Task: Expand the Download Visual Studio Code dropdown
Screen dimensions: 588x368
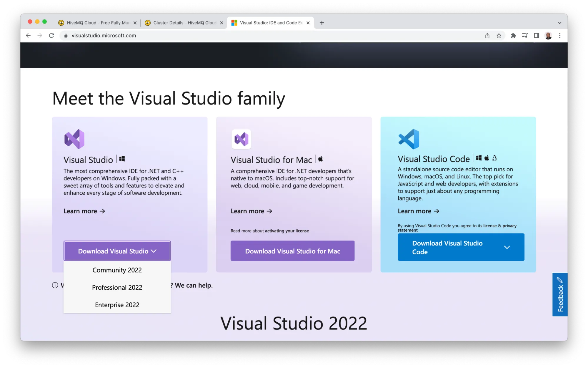Action: pos(507,247)
